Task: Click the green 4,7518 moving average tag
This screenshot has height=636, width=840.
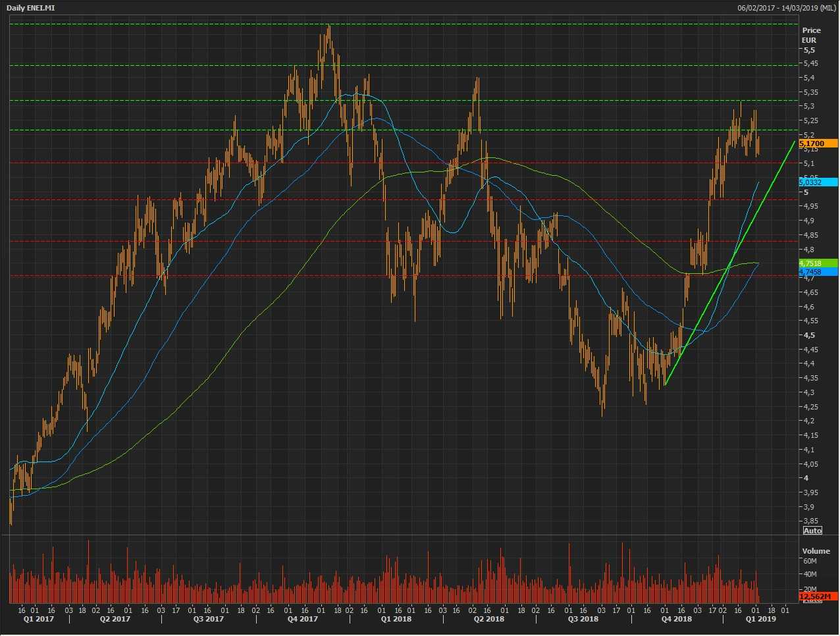Action: (818, 263)
